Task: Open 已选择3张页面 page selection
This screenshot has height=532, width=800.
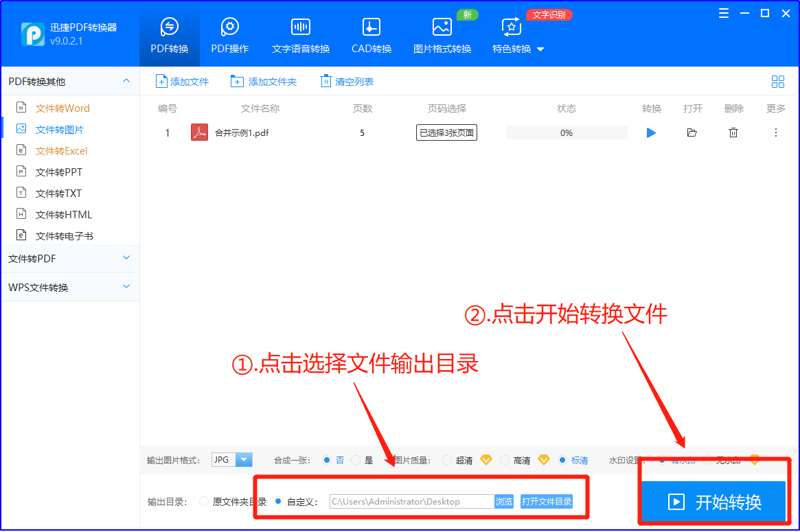Action: coord(446,132)
